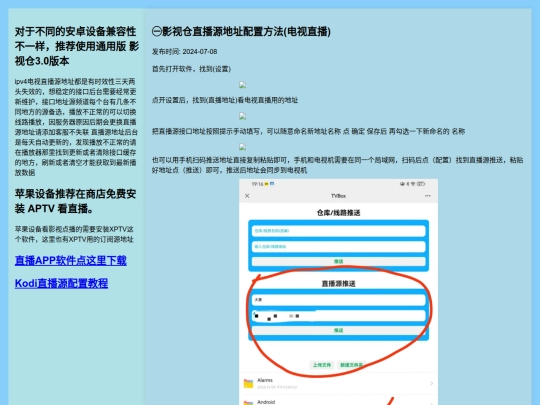Image resolution: width=540 pixels, height=405 pixels.
Task: Click the circled minus icon before the title
Action: 157,31
